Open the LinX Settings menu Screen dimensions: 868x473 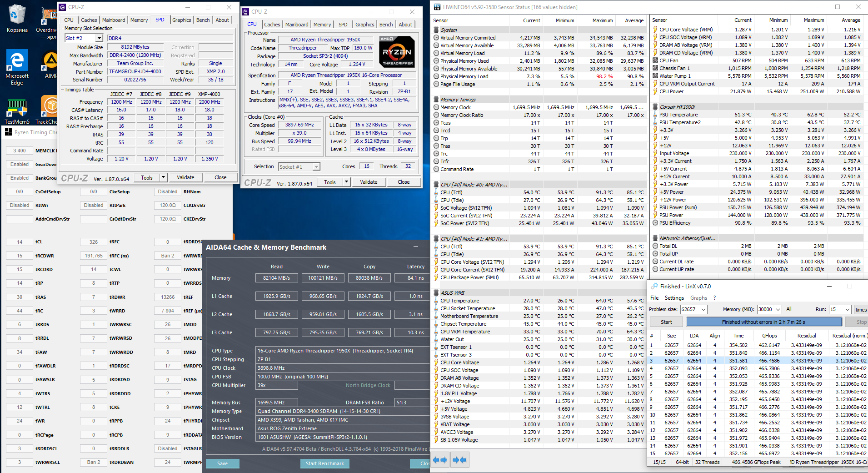coord(674,297)
